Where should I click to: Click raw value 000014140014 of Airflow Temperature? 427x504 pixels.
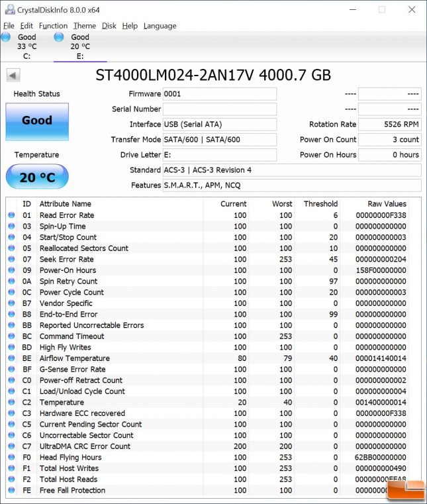click(x=381, y=358)
